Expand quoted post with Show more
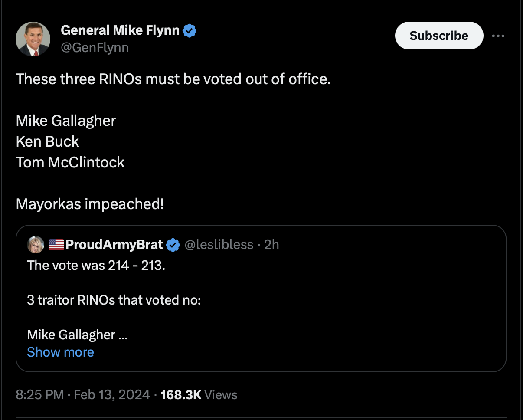 pos(60,352)
